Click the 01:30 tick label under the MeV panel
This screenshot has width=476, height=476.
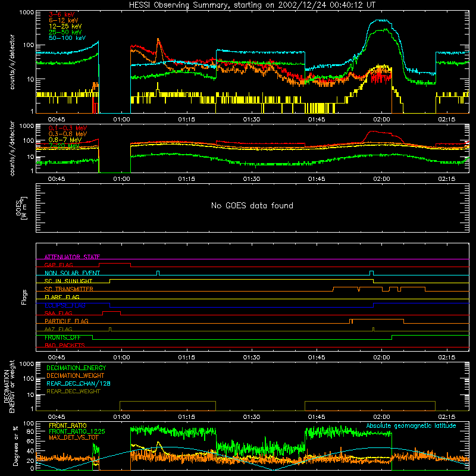point(251,179)
